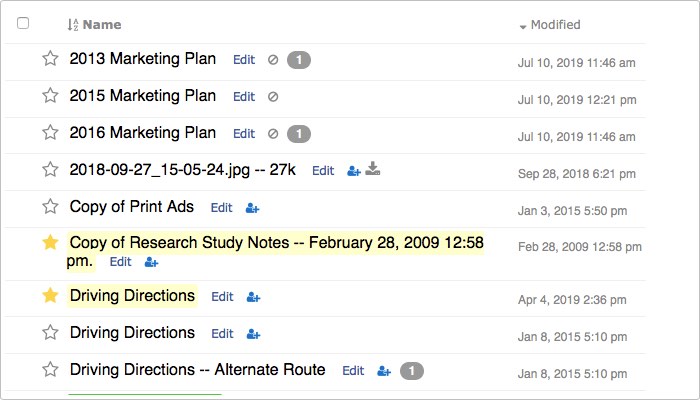Click share icon beside the jpg file
Image resolution: width=700 pixels, height=400 pixels.
click(354, 171)
